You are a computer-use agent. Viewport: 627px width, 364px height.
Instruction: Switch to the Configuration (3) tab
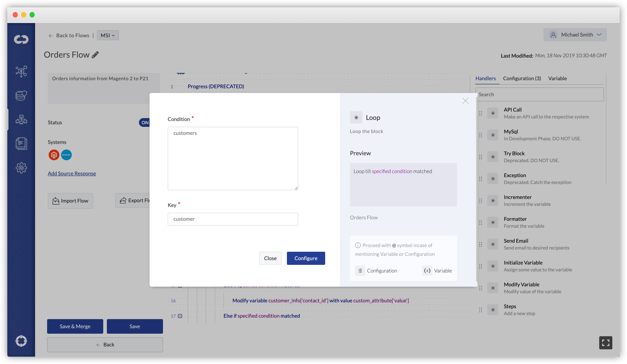click(x=522, y=78)
